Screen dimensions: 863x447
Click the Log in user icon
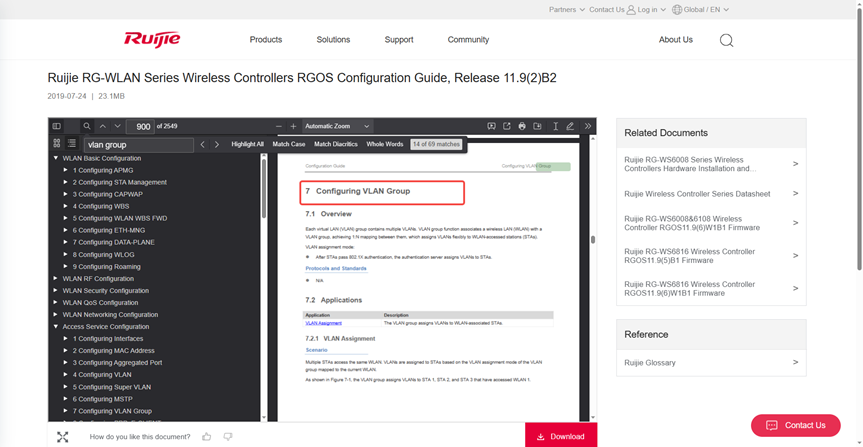tap(631, 9)
